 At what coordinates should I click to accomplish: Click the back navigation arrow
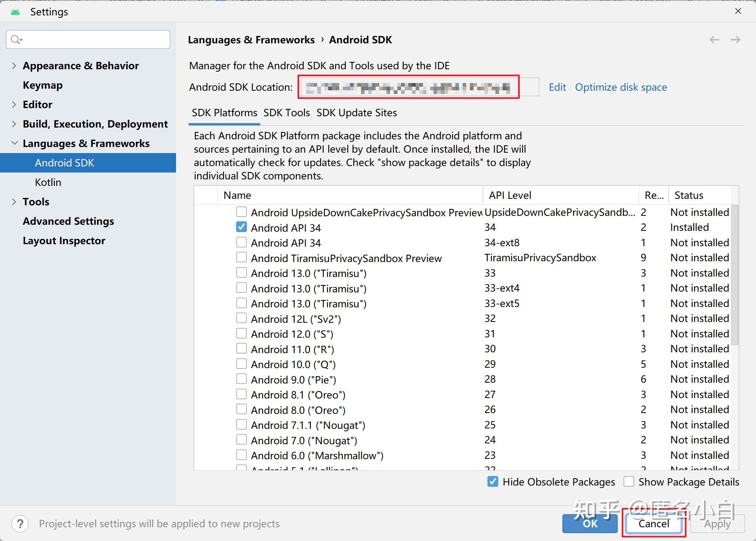point(714,40)
